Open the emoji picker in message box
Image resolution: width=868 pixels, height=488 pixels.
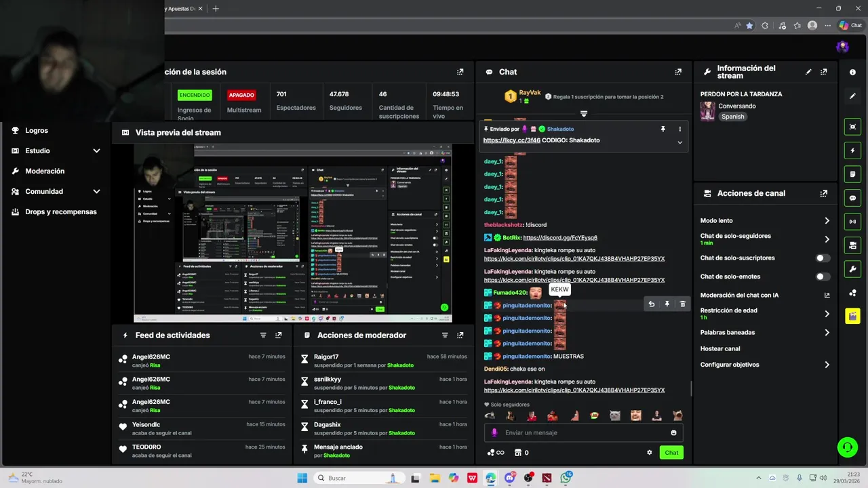pyautogui.click(x=673, y=432)
